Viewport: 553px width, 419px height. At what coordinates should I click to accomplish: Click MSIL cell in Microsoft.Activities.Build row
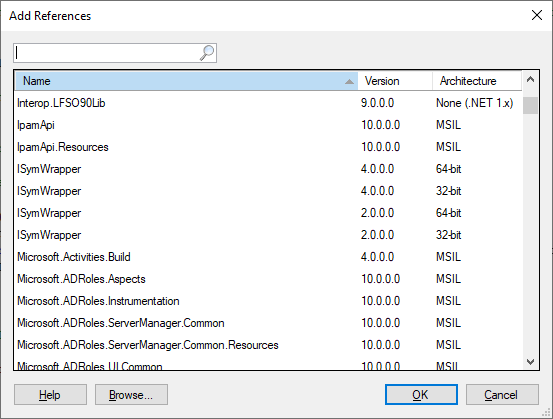coord(448,257)
